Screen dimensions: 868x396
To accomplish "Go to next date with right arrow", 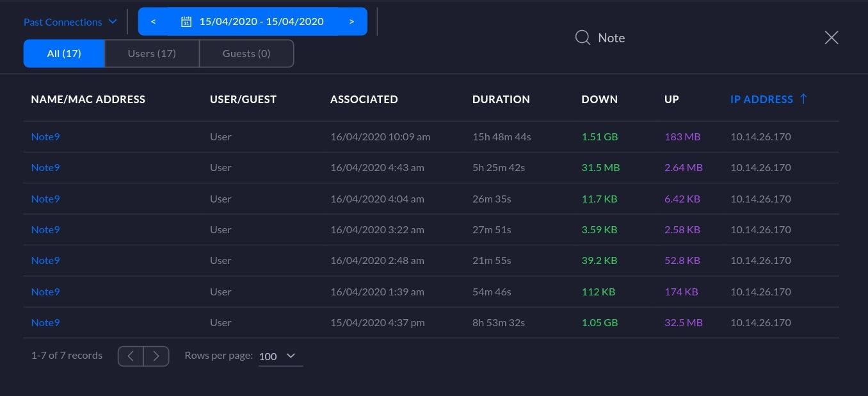I will point(351,22).
